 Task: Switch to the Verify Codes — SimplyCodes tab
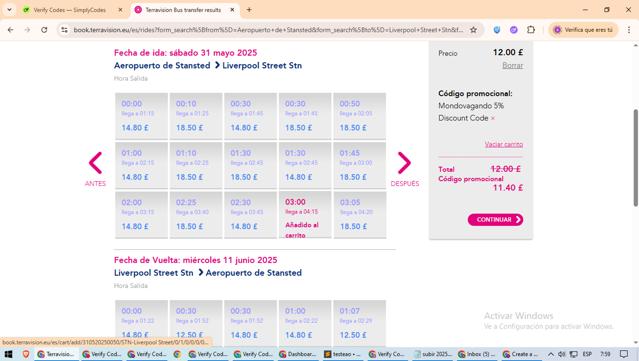click(x=69, y=10)
